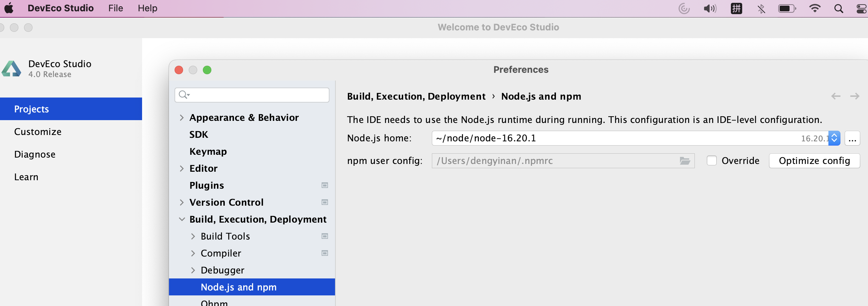Click the Bluetooth icon in menu bar
Image resolution: width=868 pixels, height=306 pixels.
coord(761,8)
